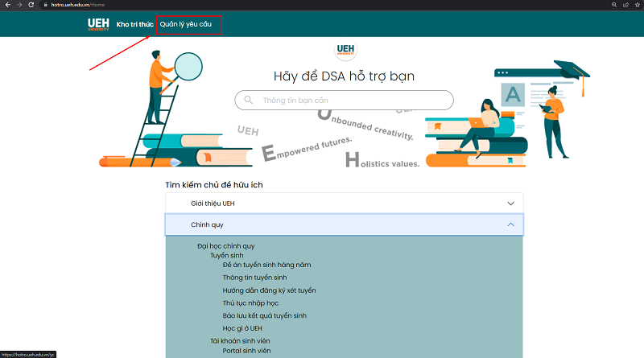Reload the page with refresh icon
This screenshot has width=644, height=358.
[31, 5]
